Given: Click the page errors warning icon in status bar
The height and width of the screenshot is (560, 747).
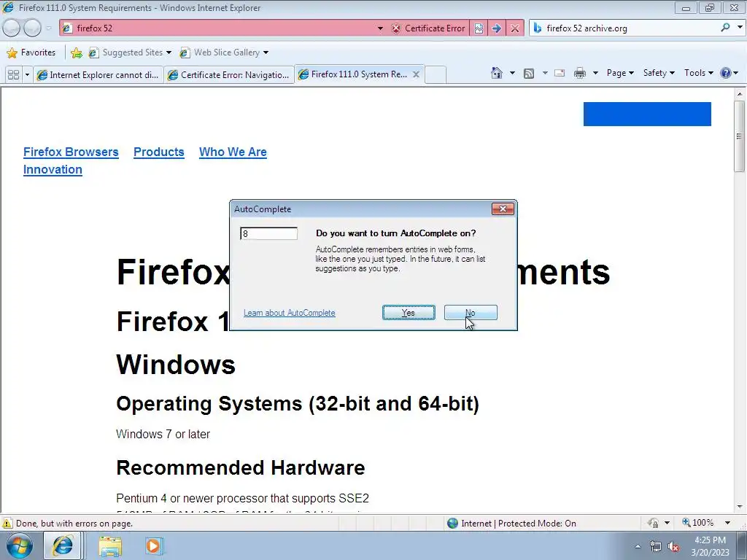Looking at the screenshot, I should click(7, 524).
